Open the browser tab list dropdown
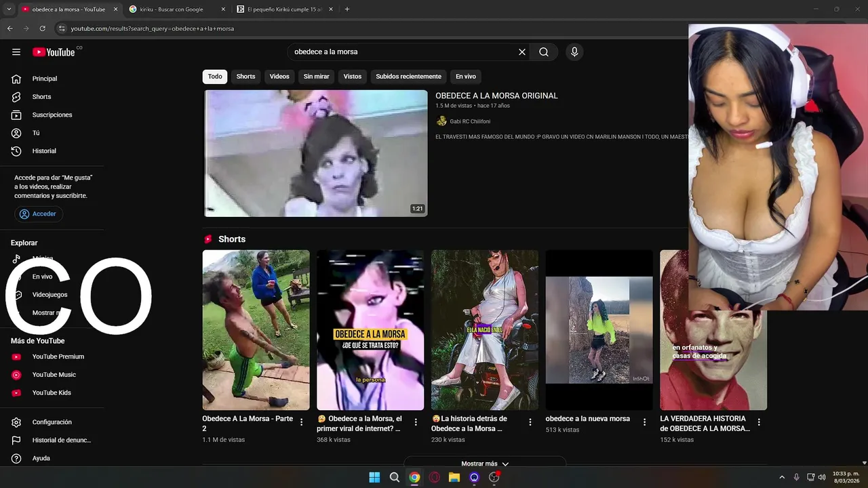Screen dimensions: 868x488 coord(9,9)
